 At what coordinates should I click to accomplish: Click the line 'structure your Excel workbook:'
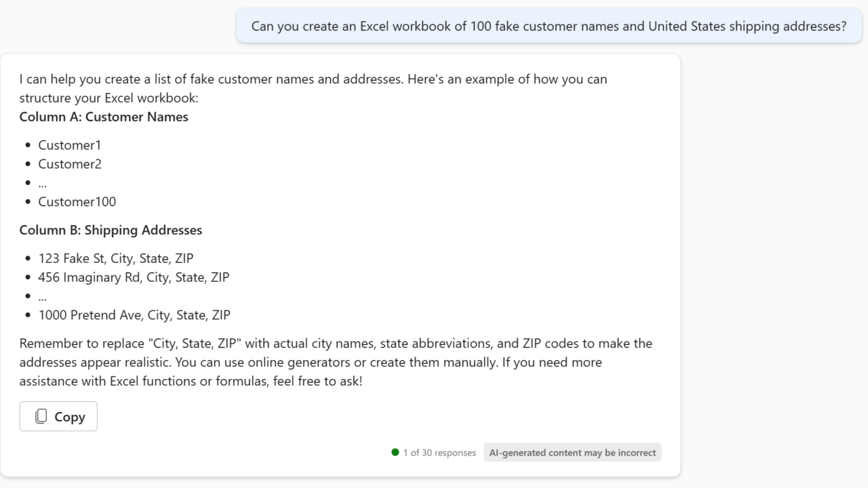pyautogui.click(x=108, y=98)
